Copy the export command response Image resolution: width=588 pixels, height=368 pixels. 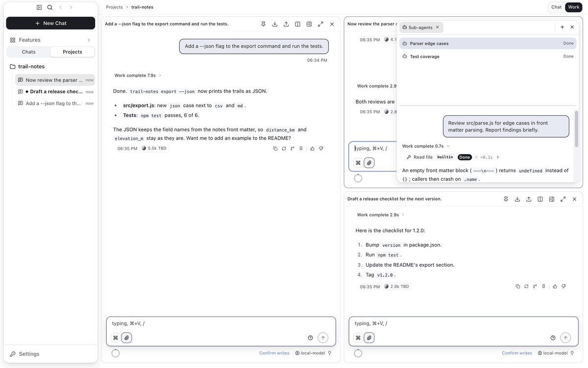pos(275,148)
